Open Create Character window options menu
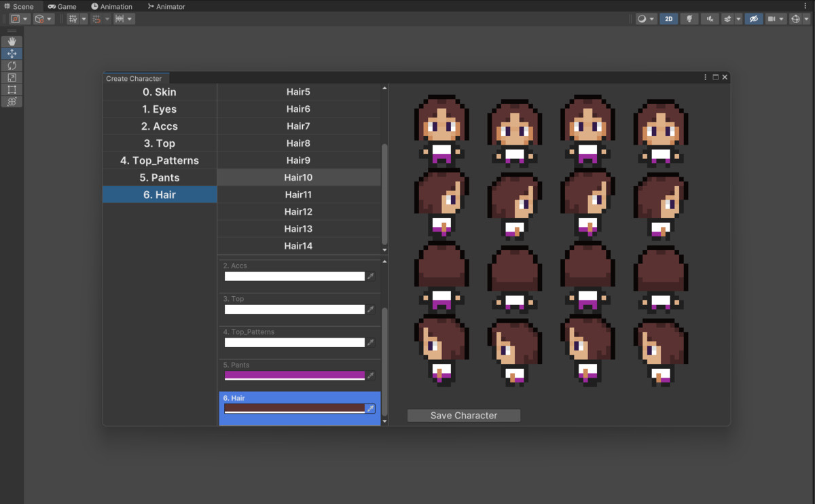The width and height of the screenshot is (815, 504). coord(705,77)
